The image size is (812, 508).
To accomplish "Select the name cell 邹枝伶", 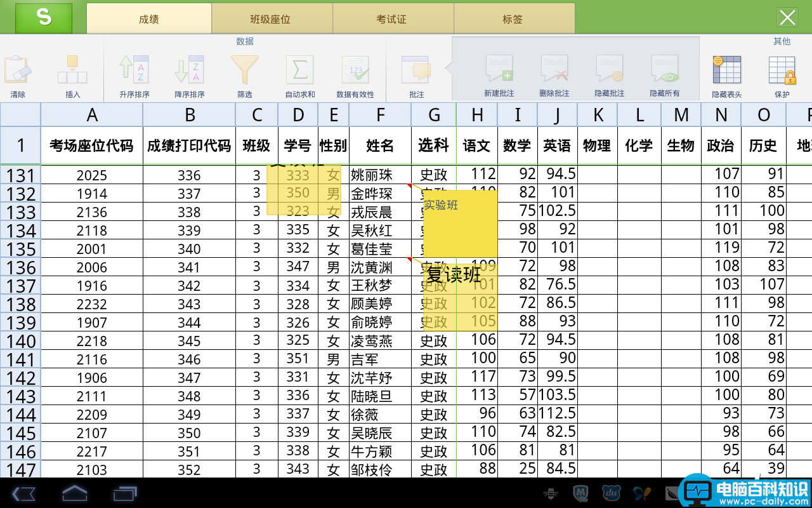I will [x=380, y=470].
